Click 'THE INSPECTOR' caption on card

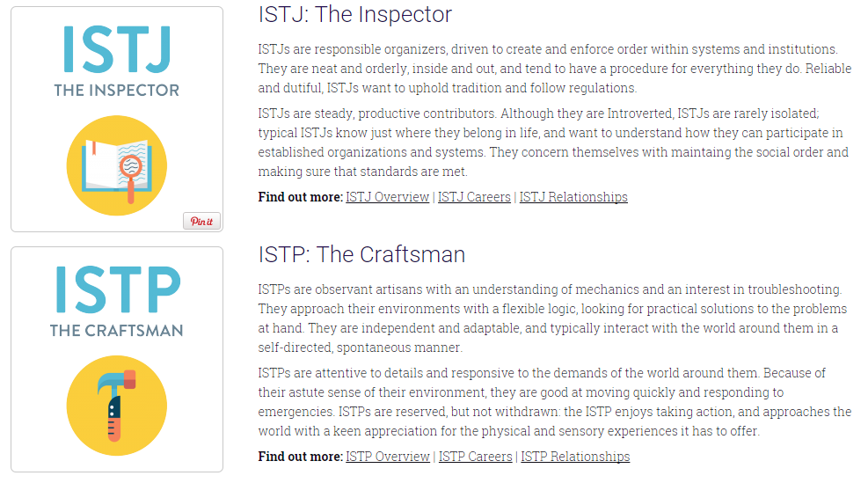[117, 91]
